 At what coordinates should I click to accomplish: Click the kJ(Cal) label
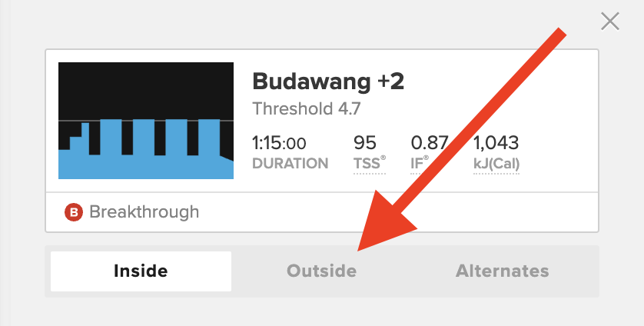click(x=496, y=164)
